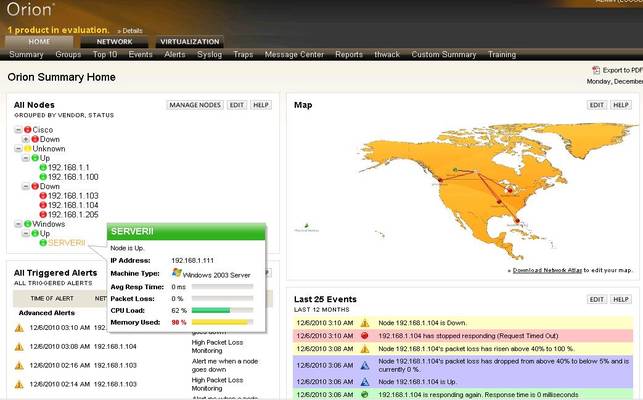Click the 192.168.1.205 node entry
The image size is (643, 400).
[73, 215]
